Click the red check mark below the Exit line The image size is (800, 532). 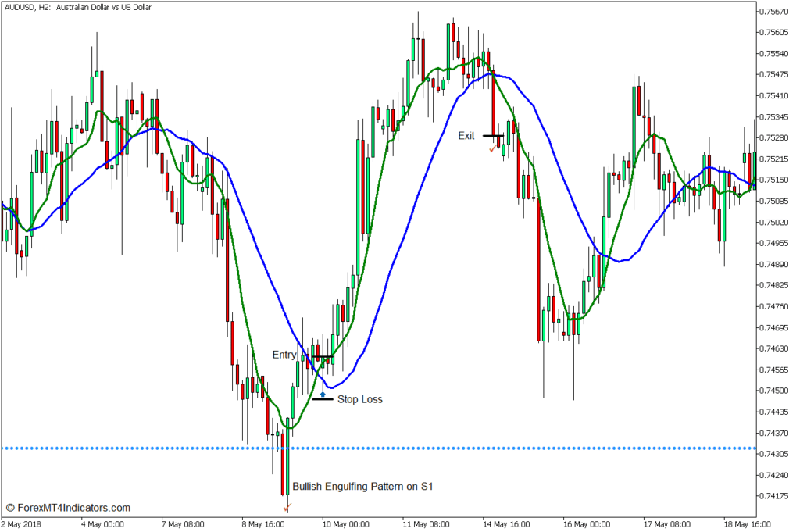tap(491, 149)
